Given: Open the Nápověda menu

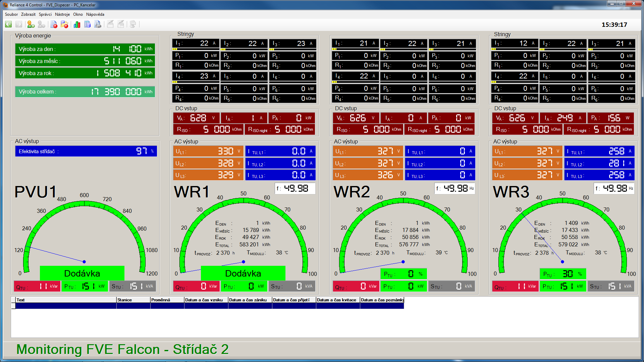Looking at the screenshot, I should click(95, 14).
